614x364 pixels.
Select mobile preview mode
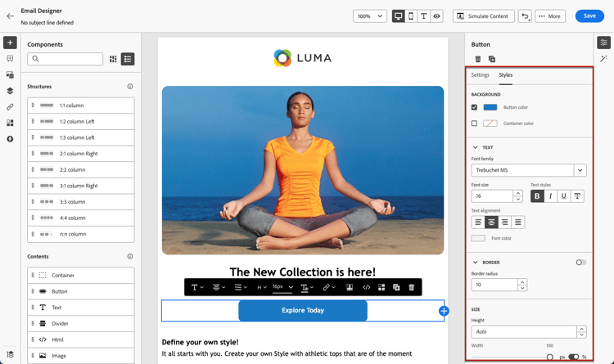[411, 16]
